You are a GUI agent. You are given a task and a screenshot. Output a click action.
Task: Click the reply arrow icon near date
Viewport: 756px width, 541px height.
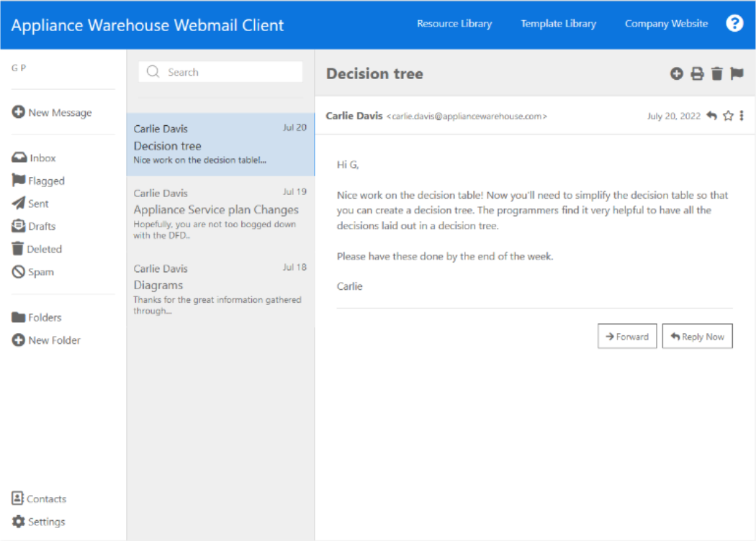711,116
